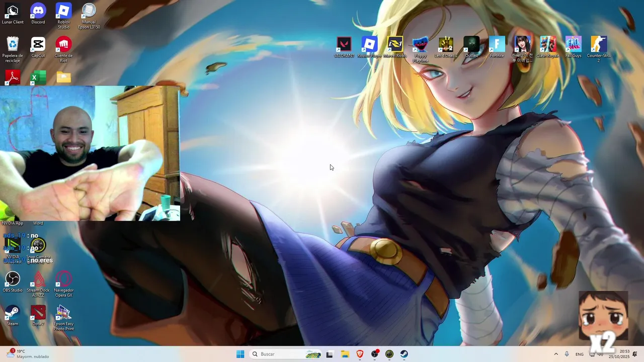Open the Excel desktop shortcut
This screenshot has height=362, width=644.
pos(38,77)
